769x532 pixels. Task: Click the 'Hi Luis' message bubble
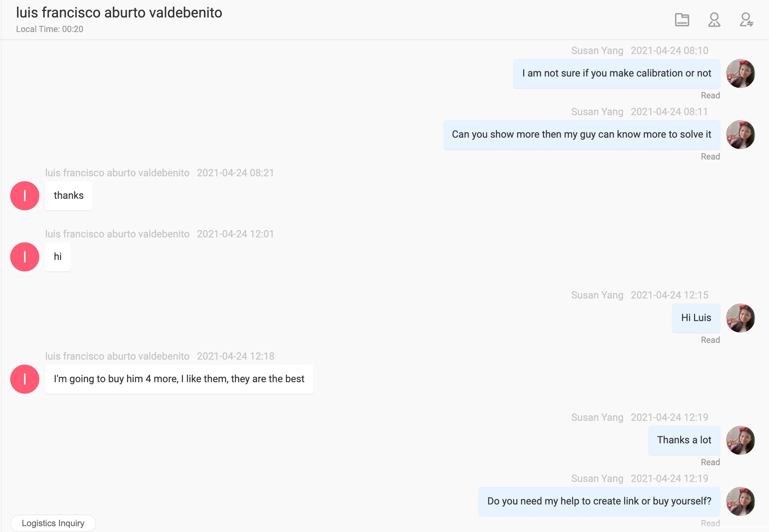(x=696, y=318)
